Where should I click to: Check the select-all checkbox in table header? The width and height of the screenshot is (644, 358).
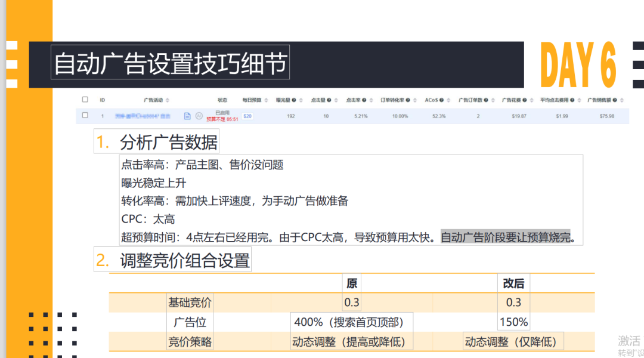[x=84, y=98]
